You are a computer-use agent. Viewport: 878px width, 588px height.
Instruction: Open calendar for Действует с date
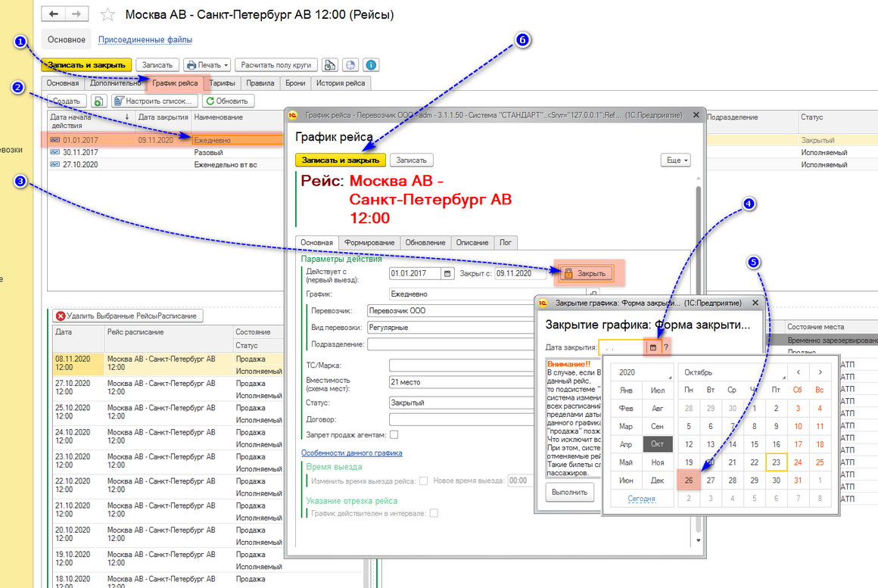coord(447,274)
